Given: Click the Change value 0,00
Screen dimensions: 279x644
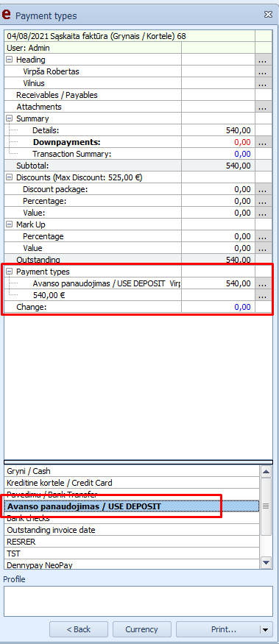Looking at the screenshot, I should point(242,307).
